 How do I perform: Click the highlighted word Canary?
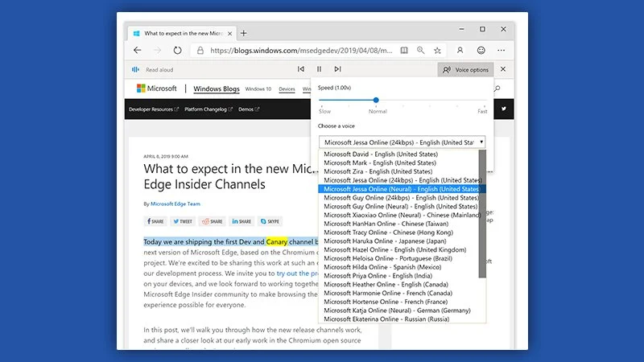point(276,242)
